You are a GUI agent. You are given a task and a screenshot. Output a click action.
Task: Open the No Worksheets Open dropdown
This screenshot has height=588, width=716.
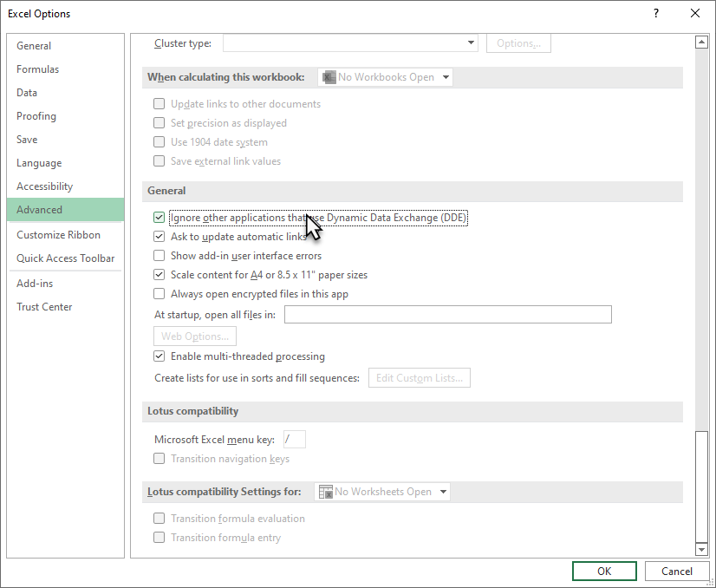(x=381, y=492)
